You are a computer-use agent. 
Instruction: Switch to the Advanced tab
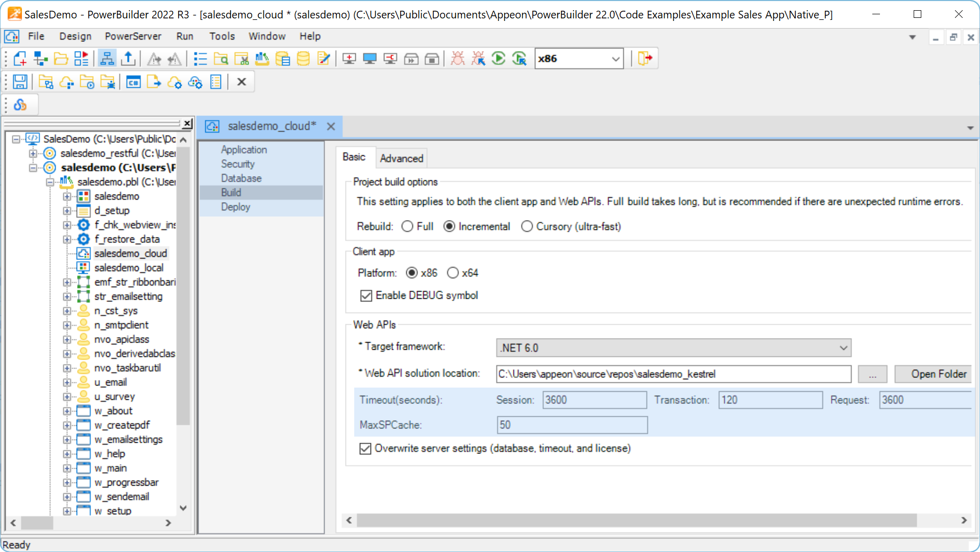401,158
